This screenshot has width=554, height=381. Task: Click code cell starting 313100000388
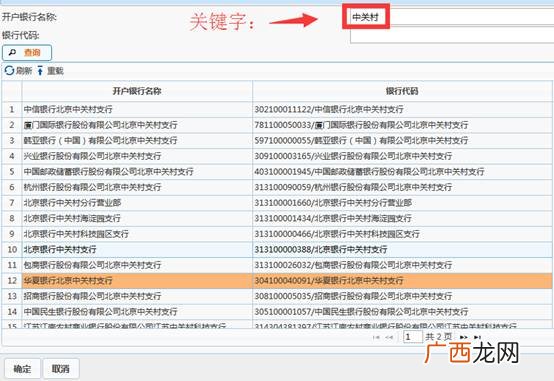(402, 250)
